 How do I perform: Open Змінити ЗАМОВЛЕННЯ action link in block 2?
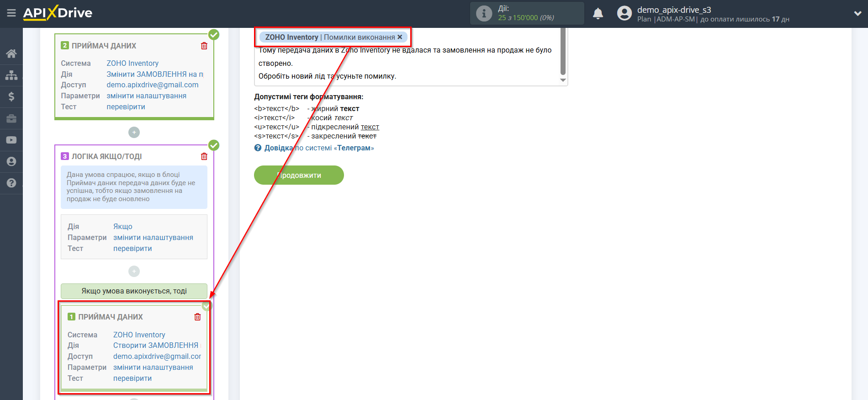click(x=155, y=74)
